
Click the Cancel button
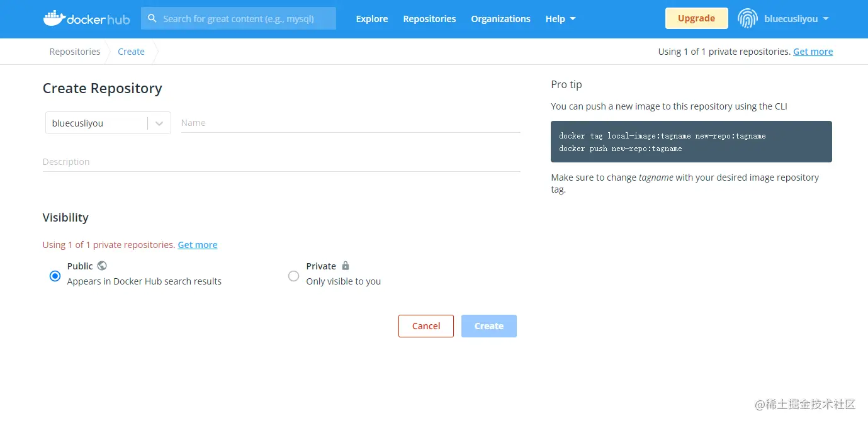pyautogui.click(x=426, y=326)
